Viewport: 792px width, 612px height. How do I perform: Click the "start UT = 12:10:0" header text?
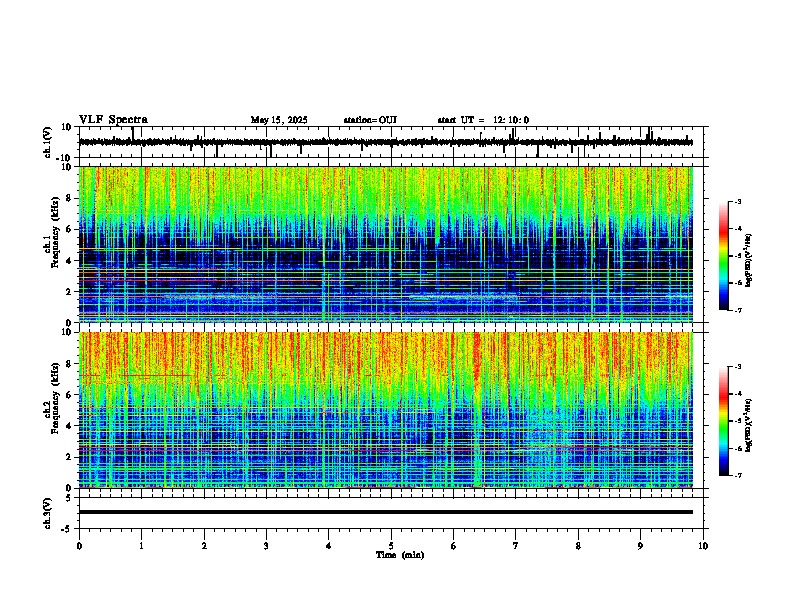click(483, 120)
